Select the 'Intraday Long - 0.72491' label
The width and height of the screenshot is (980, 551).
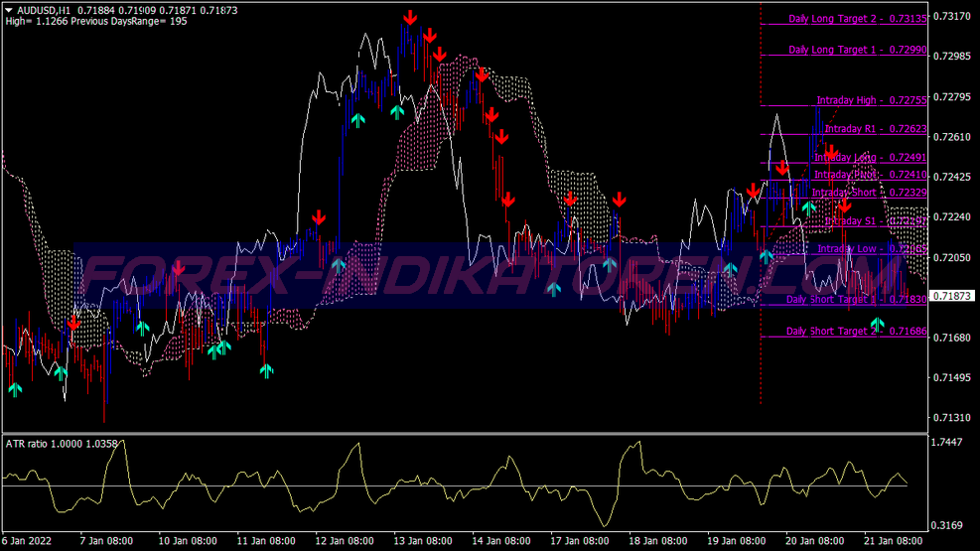coord(871,158)
